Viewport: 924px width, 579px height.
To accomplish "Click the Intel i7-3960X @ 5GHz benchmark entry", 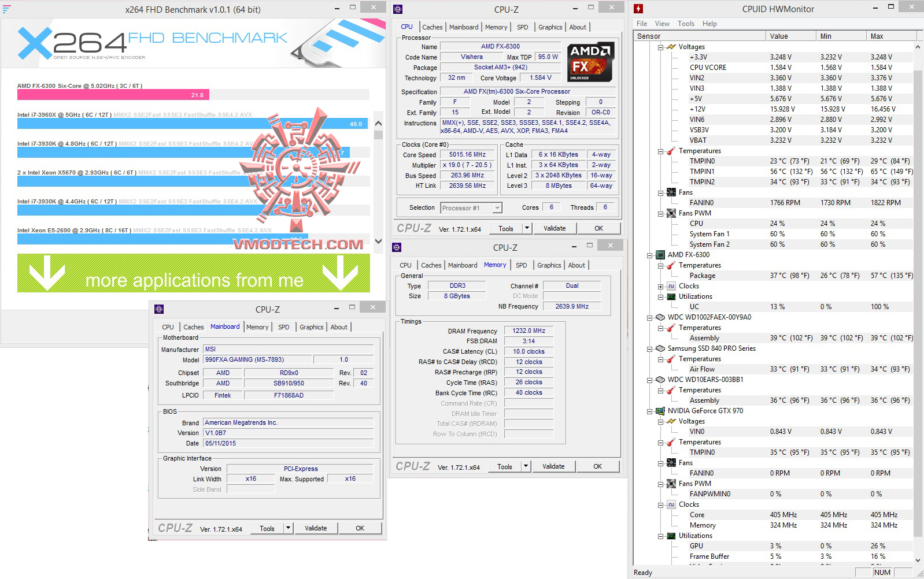I will click(x=193, y=120).
